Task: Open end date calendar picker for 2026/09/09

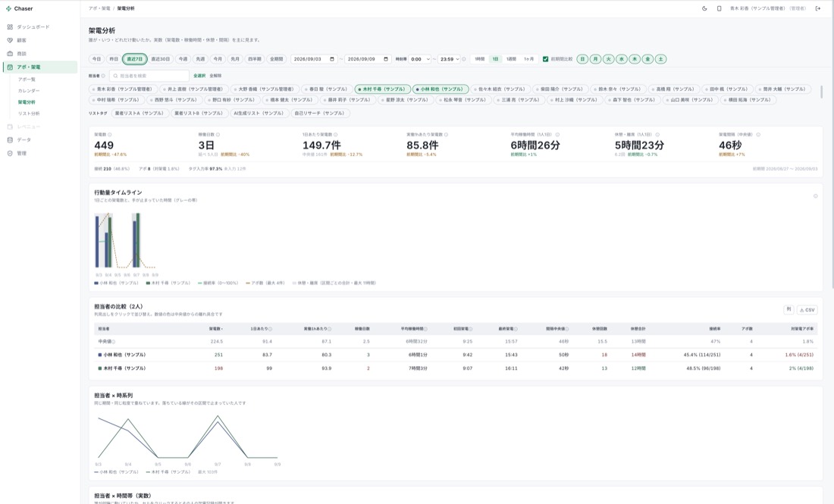Action: (386, 59)
